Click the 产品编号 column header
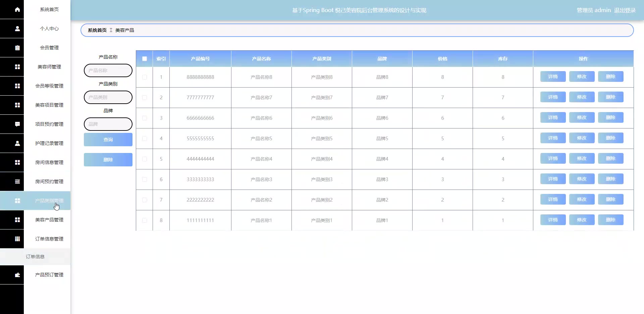 (200, 59)
